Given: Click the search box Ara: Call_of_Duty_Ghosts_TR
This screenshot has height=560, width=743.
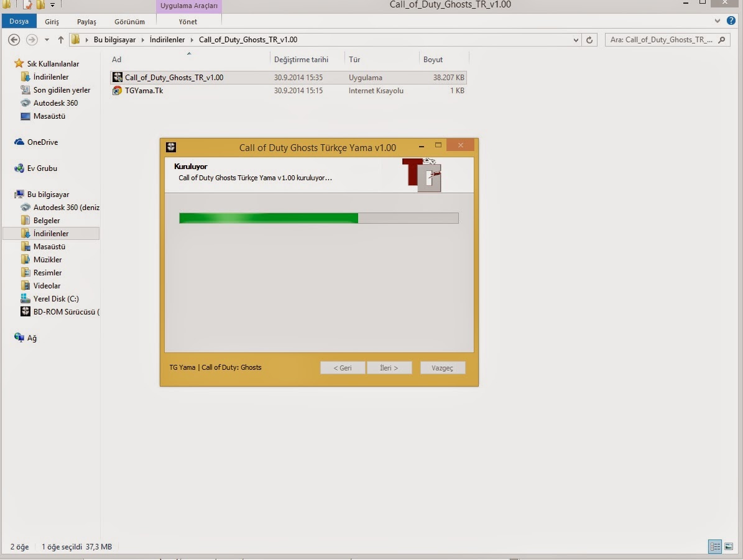Looking at the screenshot, I should pos(662,40).
